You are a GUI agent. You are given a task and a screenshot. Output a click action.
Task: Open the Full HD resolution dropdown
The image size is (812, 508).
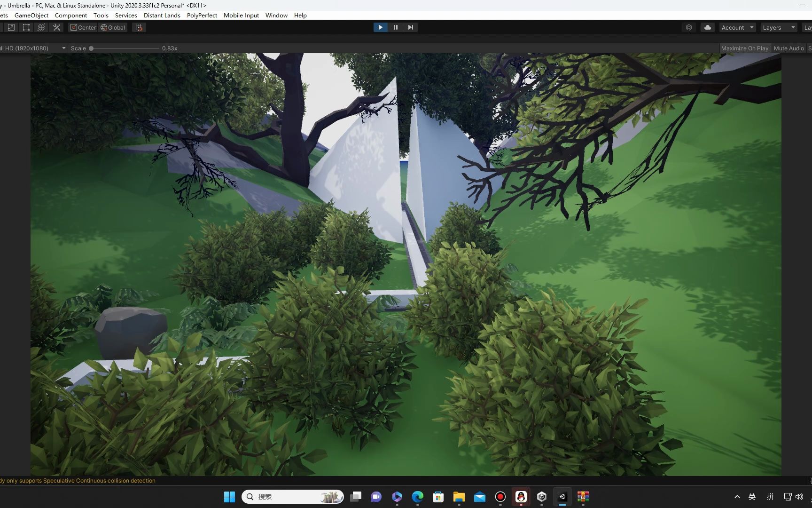(x=33, y=48)
